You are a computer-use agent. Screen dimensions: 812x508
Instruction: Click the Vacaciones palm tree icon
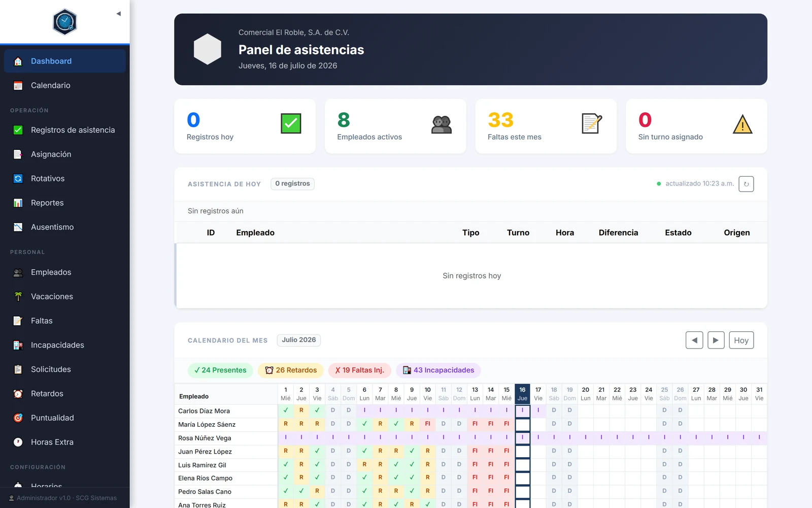[18, 297]
